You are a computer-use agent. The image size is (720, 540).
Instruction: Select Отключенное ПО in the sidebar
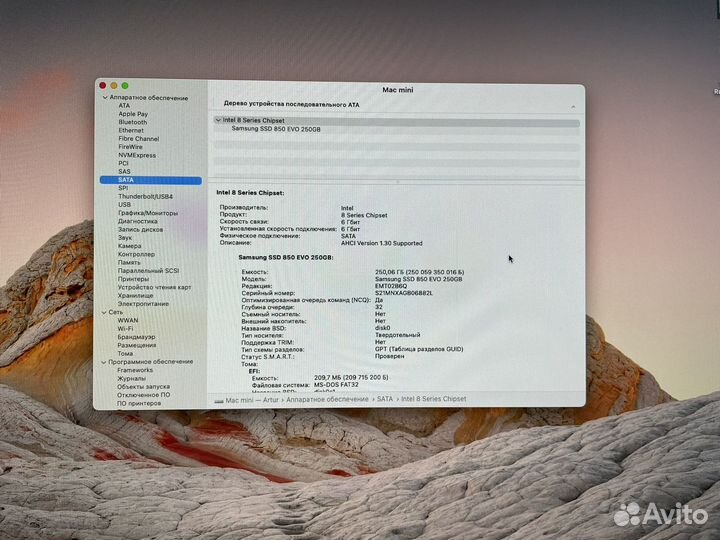(x=143, y=395)
